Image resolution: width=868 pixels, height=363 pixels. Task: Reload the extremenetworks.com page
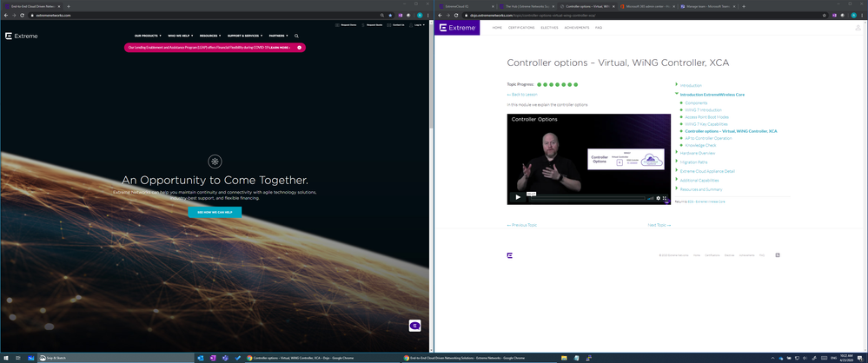coord(22,15)
